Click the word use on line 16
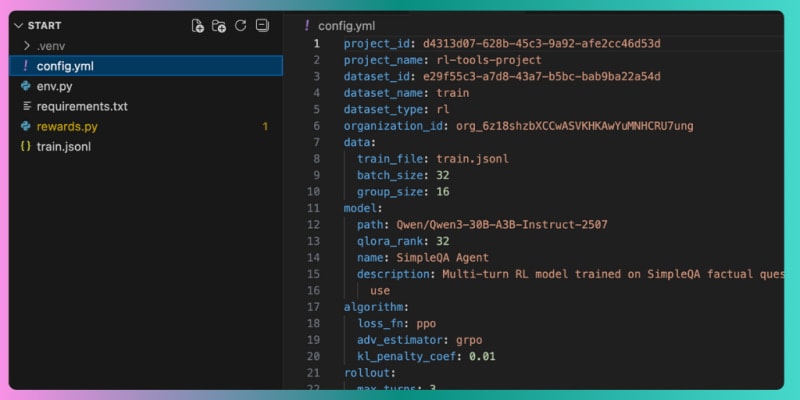 (380, 291)
